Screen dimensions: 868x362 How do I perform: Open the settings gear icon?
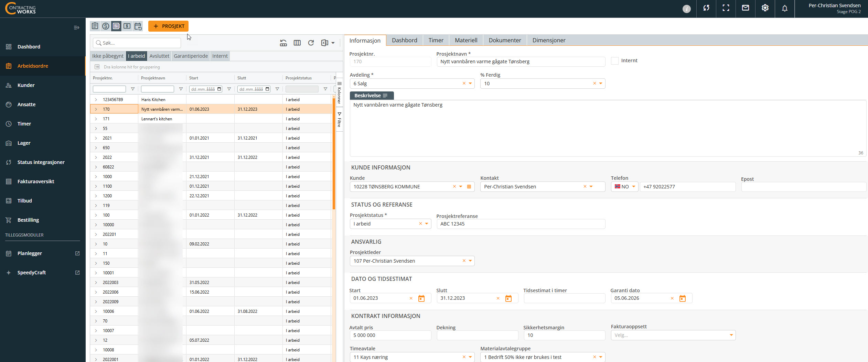pyautogui.click(x=765, y=8)
